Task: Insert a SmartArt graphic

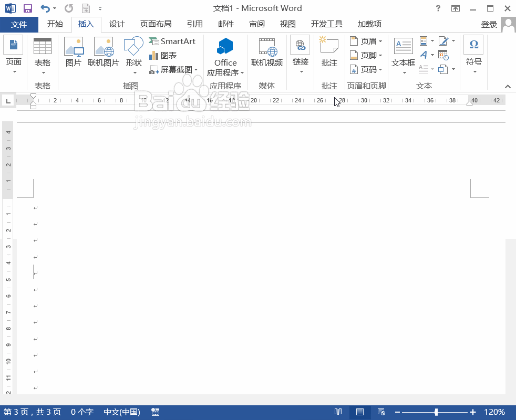Action: pos(172,41)
